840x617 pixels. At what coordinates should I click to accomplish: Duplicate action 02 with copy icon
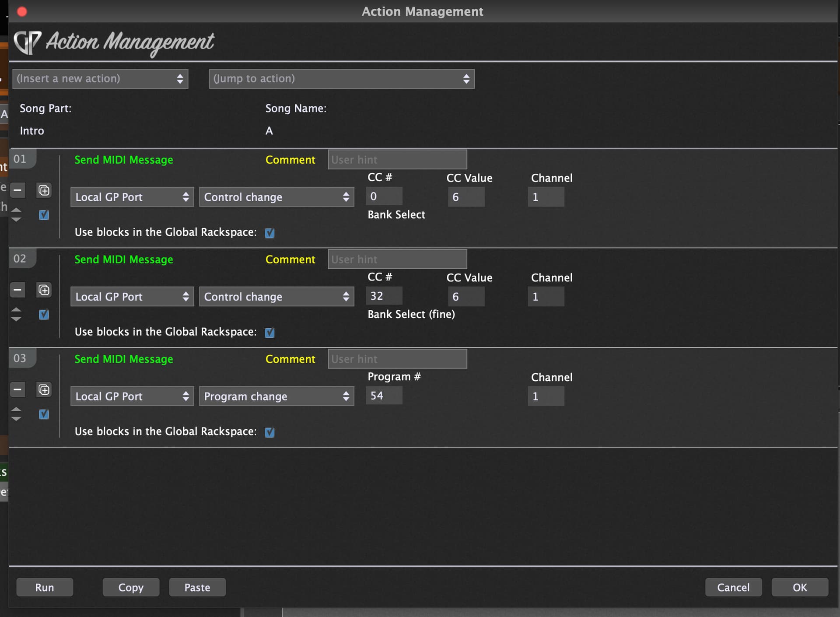click(44, 290)
